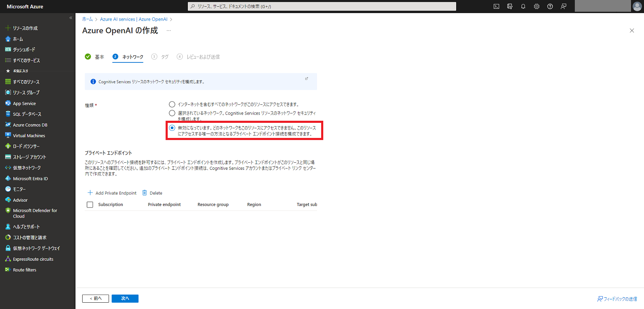Click the Resource group column header
Image resolution: width=644 pixels, height=309 pixels.
pos(213,205)
